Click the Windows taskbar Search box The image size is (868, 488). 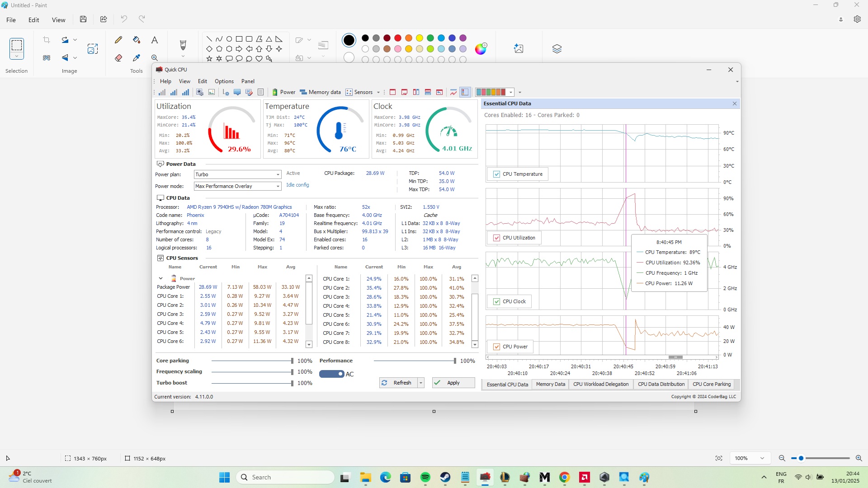[285, 477]
